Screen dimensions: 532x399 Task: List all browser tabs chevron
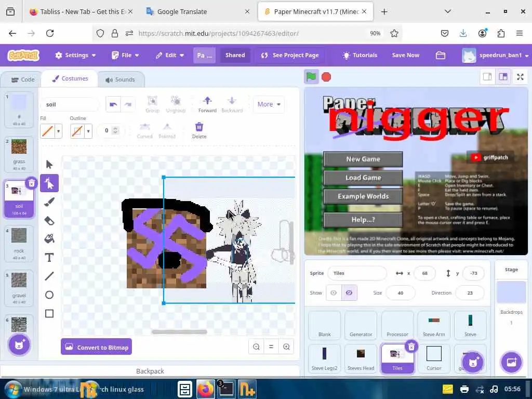447,11
